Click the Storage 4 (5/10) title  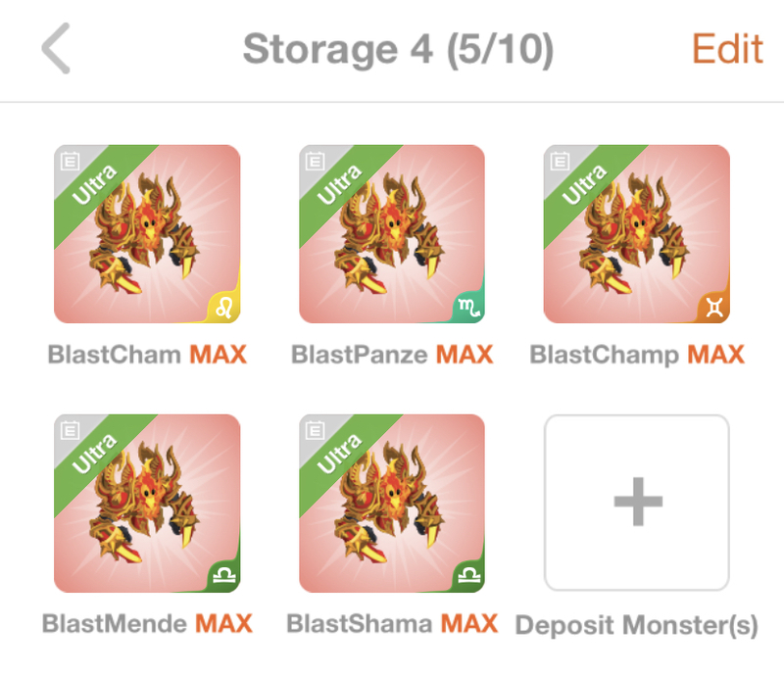tap(398, 49)
